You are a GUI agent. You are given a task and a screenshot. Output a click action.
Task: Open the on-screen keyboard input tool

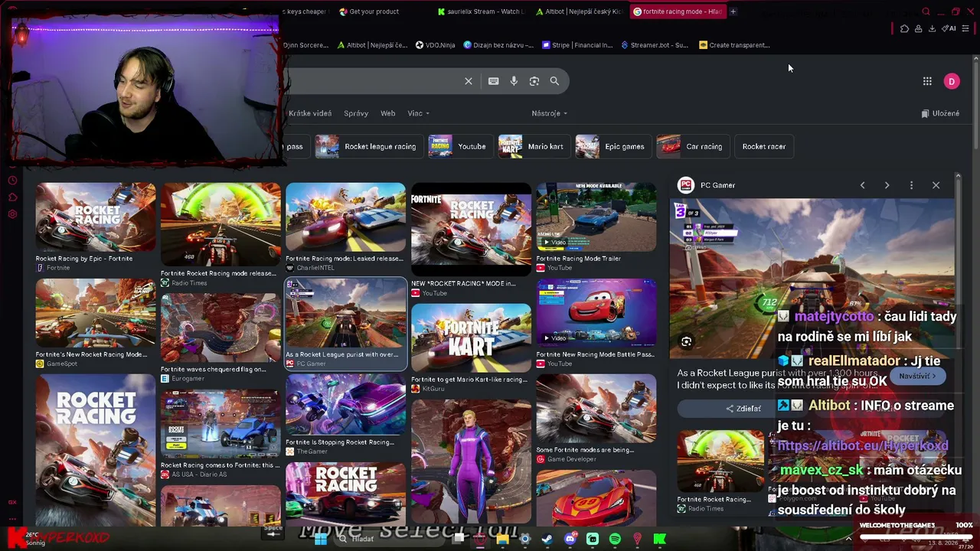click(x=494, y=81)
